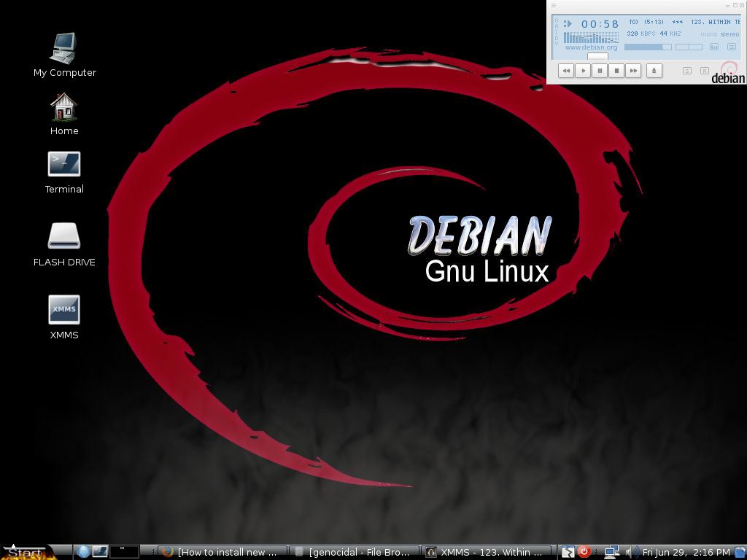Click the 44 KHZ sample rate readout
The height and width of the screenshot is (560, 747).
pyautogui.click(x=670, y=34)
